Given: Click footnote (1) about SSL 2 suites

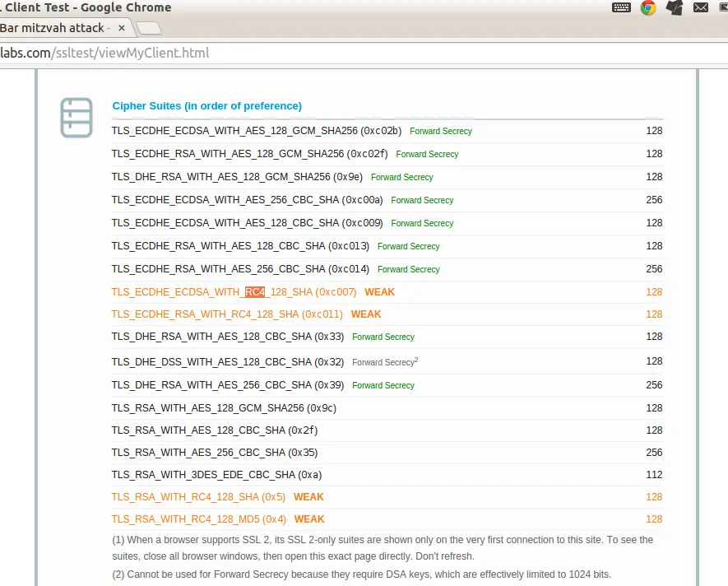Looking at the screenshot, I should click(x=383, y=548).
